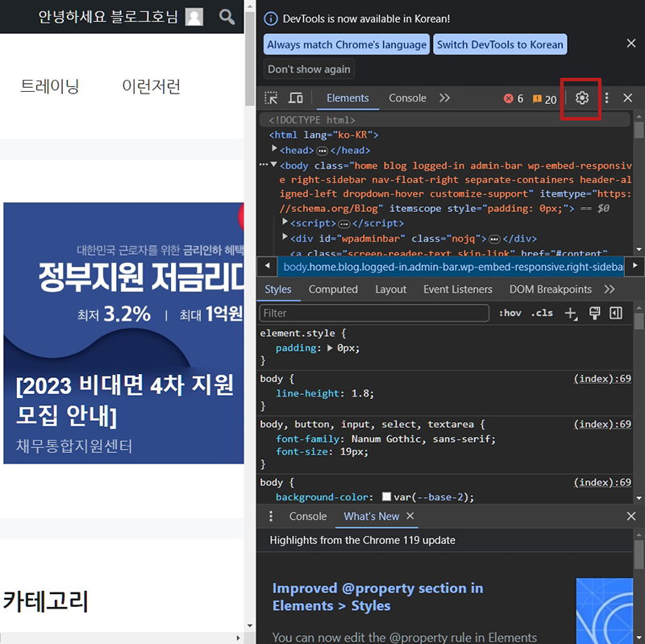Collapse the body element node
645x644 pixels.
click(x=274, y=164)
